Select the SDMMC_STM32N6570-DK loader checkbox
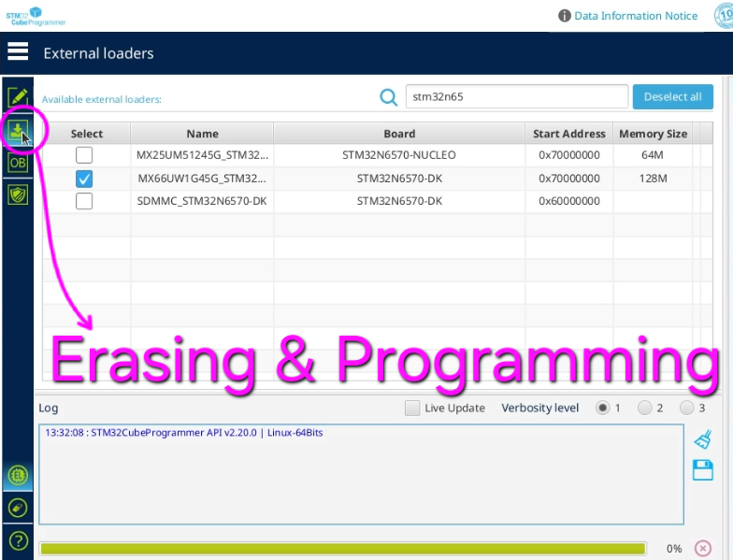Viewport: 733px width, 560px height. click(x=84, y=201)
